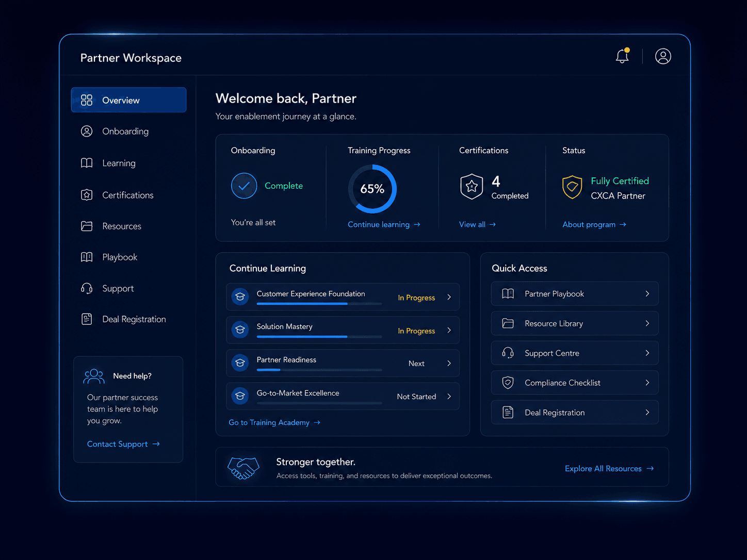
Task: Click the Learning book icon in sidebar
Action: click(87, 163)
